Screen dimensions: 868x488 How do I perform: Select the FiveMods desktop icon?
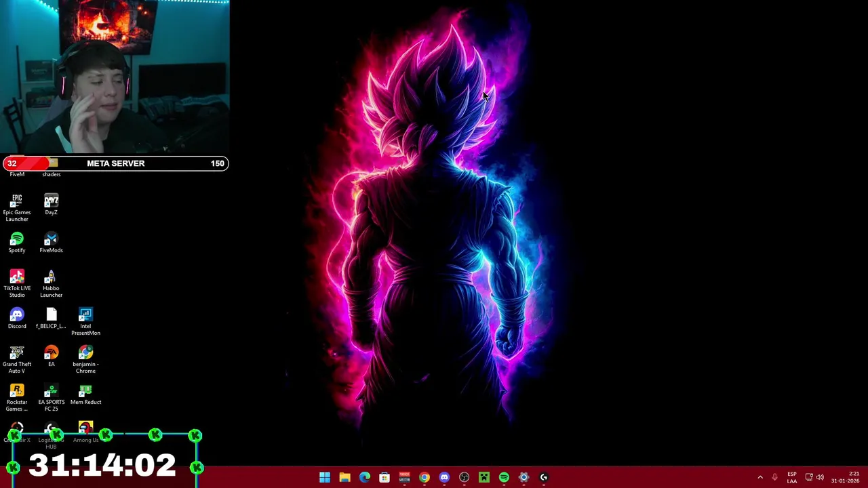[51, 243]
